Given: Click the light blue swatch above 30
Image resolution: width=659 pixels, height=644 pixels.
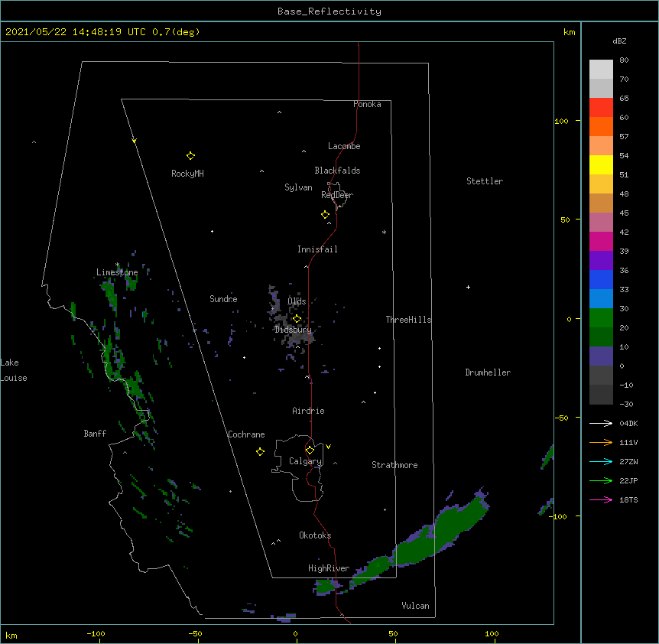Looking at the screenshot, I should coord(601,299).
